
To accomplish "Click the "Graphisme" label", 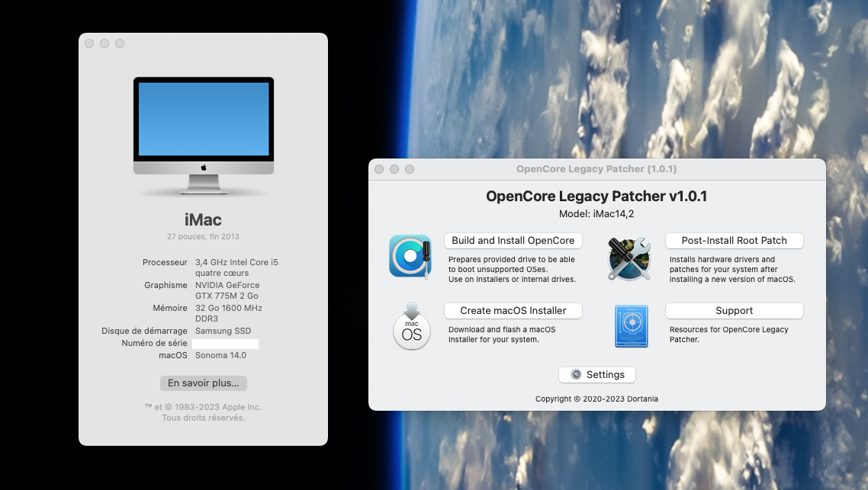I will click(166, 285).
